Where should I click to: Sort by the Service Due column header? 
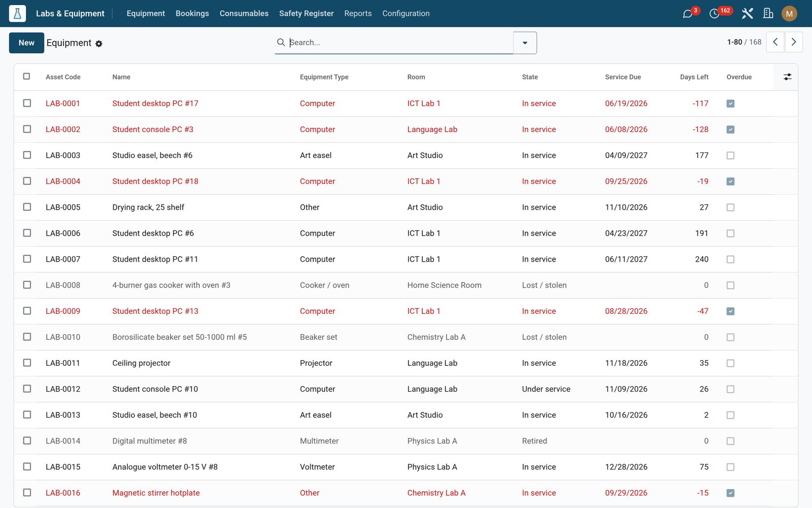[623, 77]
